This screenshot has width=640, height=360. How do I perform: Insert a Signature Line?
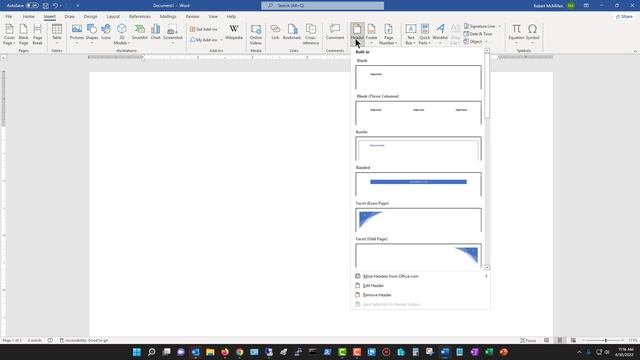[480, 26]
